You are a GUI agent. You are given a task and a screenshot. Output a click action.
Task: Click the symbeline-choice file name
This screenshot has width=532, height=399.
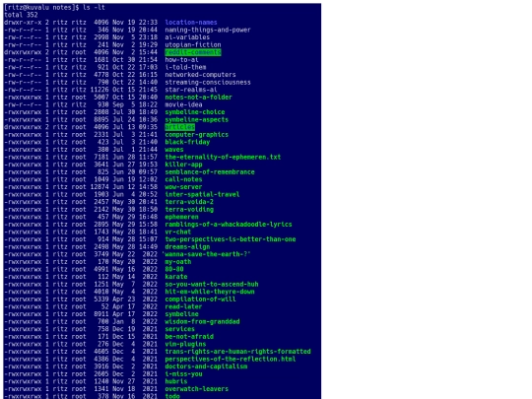tap(195, 112)
